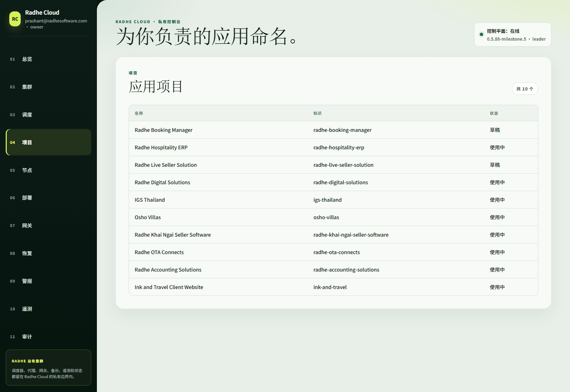Click the 标识 column header
Viewport: 570px width, 392px height.
click(x=317, y=113)
